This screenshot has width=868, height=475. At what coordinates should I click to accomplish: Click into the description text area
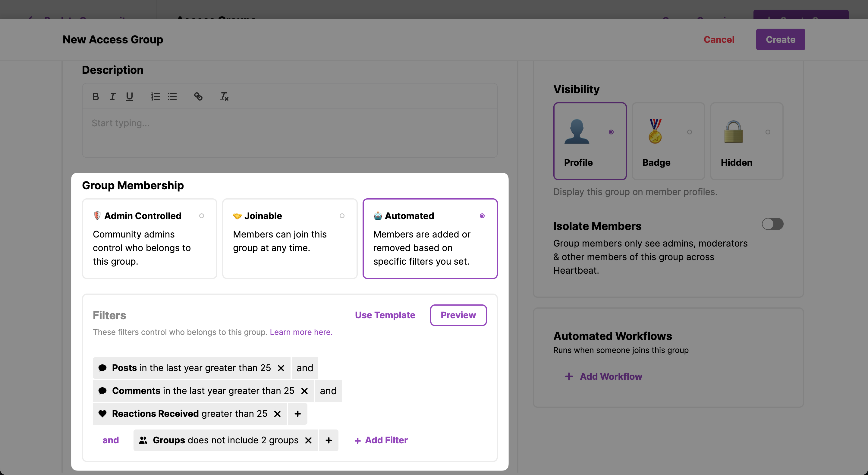tap(289, 133)
